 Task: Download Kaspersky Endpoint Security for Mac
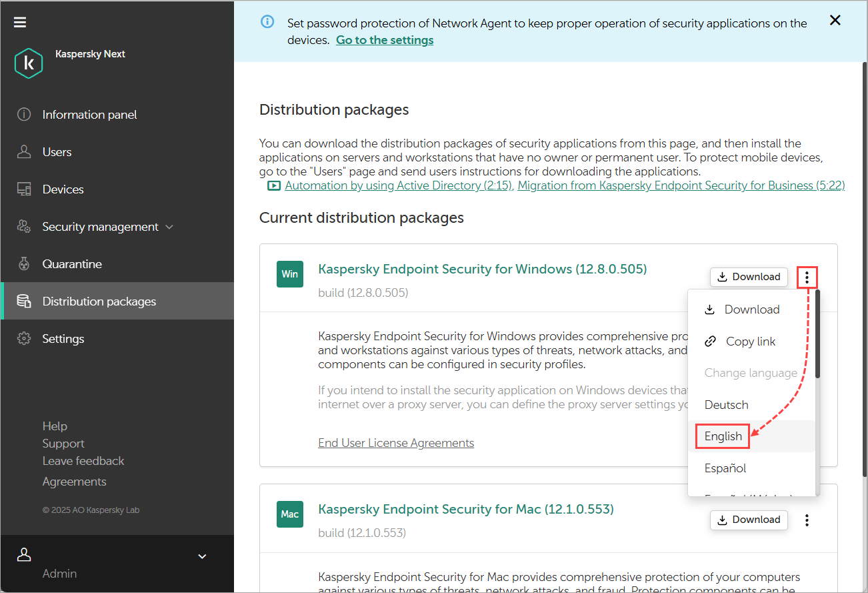(x=749, y=520)
